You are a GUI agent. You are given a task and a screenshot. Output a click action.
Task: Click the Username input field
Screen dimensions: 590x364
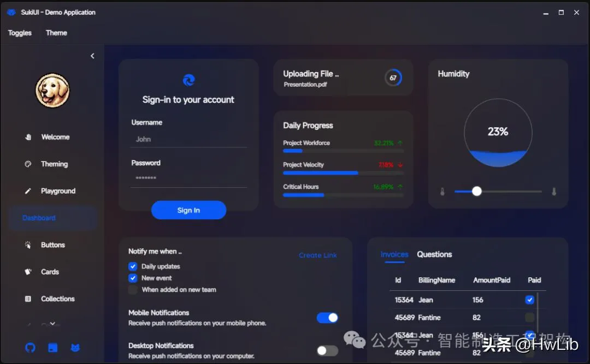[188, 139]
